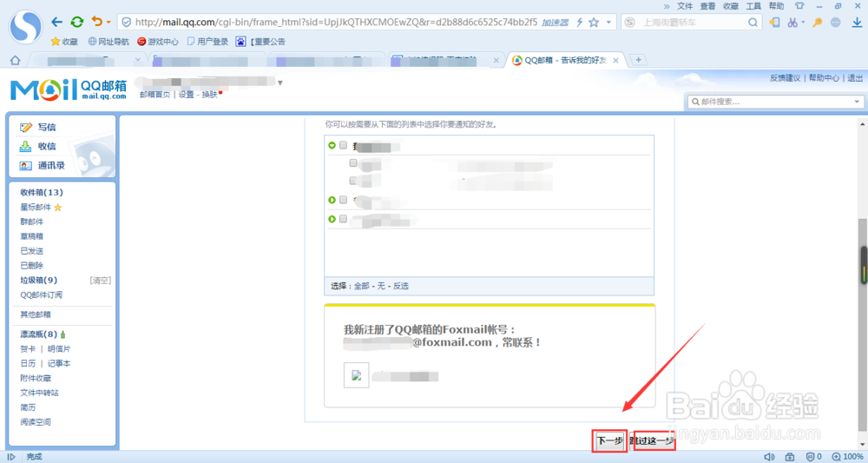Open the 网址导航 bookmark
The width and height of the screenshot is (868, 463).
coord(108,42)
